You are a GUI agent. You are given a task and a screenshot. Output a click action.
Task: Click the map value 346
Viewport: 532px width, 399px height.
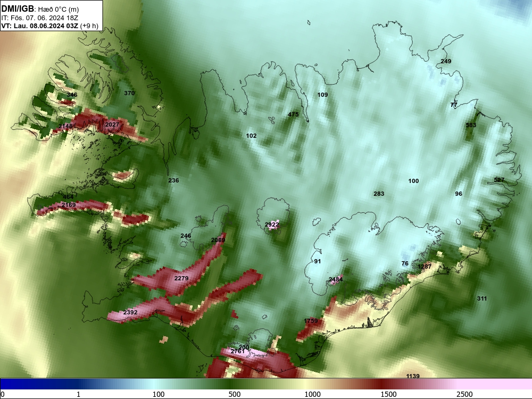pyautogui.click(x=72, y=95)
